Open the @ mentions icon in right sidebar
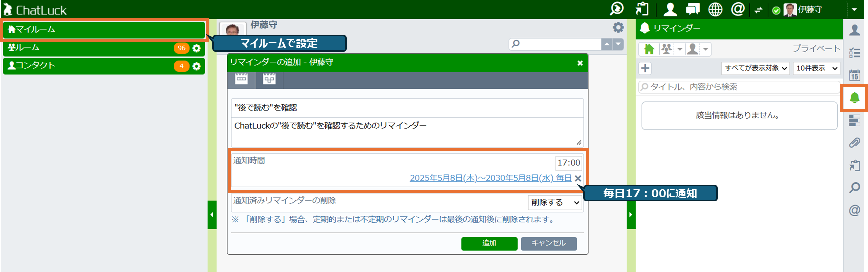Screen dimensions: 868x272 855,210
